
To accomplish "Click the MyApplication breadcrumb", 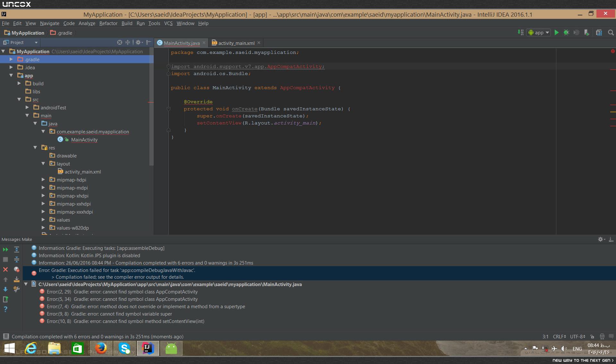I will pos(24,33).
